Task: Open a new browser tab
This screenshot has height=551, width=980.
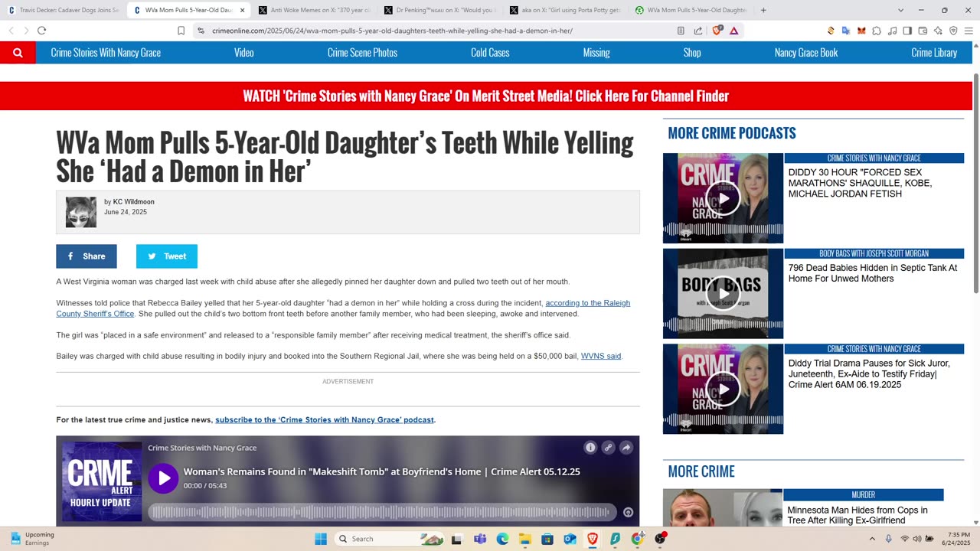Action: coord(763,10)
